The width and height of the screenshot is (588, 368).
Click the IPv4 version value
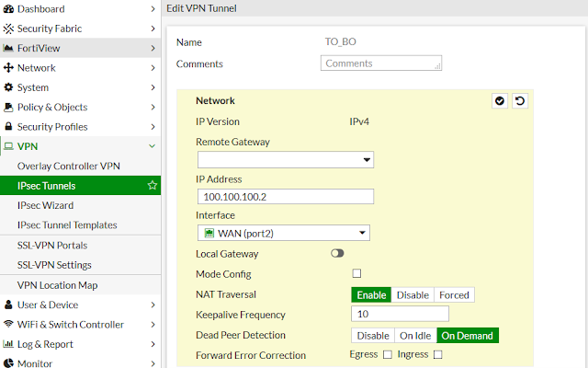pos(359,121)
